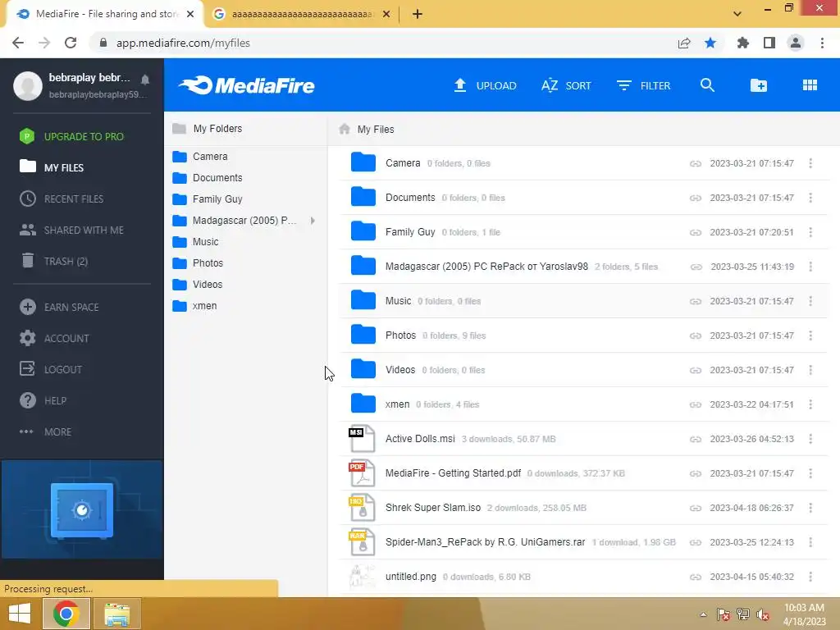The width and height of the screenshot is (840, 630).
Task: Open the Upload button
Action: (485, 85)
